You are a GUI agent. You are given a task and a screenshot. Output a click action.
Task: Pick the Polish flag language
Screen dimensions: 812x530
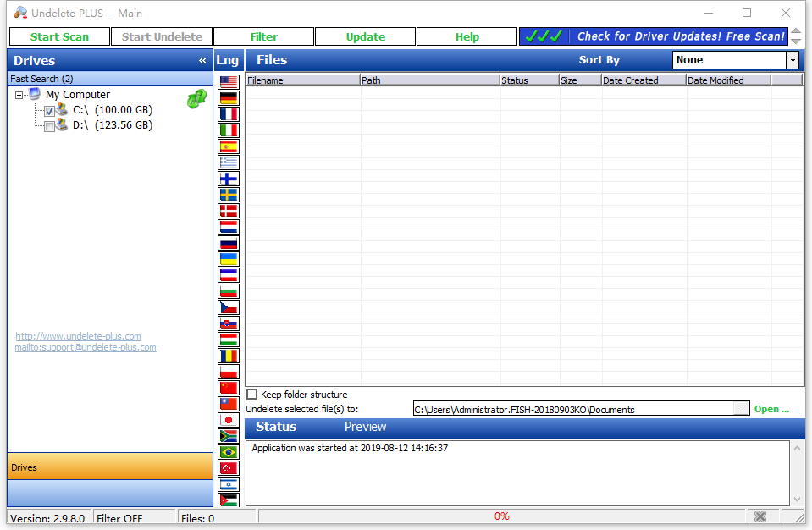coord(229,372)
